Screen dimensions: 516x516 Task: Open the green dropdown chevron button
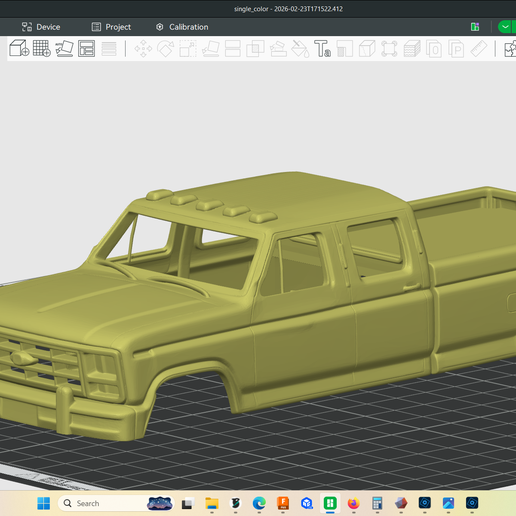click(506, 27)
